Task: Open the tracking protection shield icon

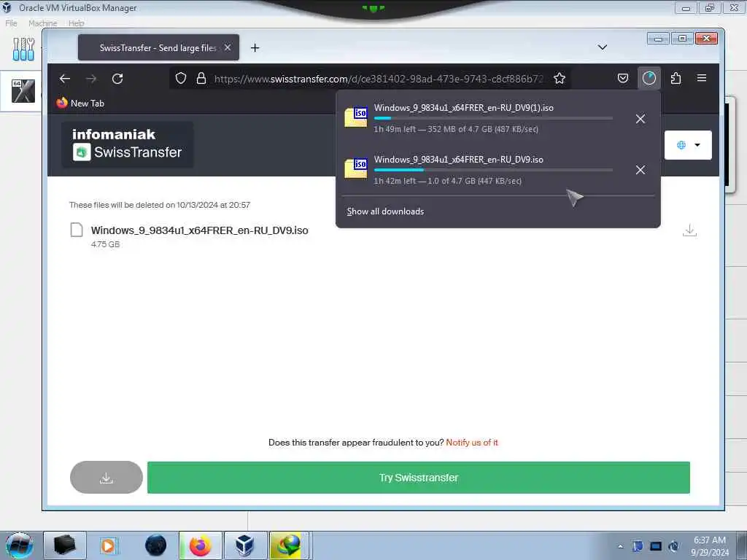Action: tap(181, 78)
